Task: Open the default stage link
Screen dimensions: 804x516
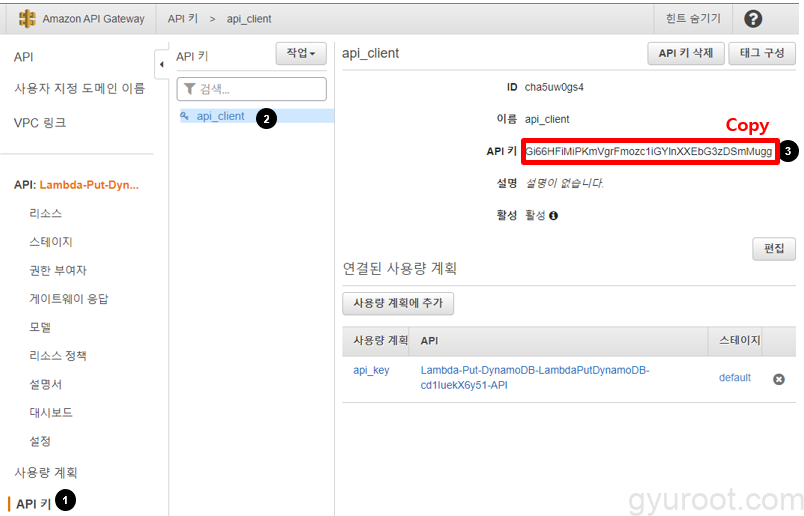Action: click(x=734, y=377)
